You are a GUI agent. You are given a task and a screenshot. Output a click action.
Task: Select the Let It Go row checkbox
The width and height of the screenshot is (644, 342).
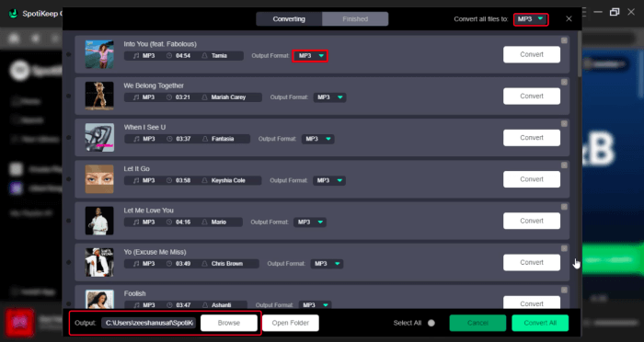coord(69,179)
